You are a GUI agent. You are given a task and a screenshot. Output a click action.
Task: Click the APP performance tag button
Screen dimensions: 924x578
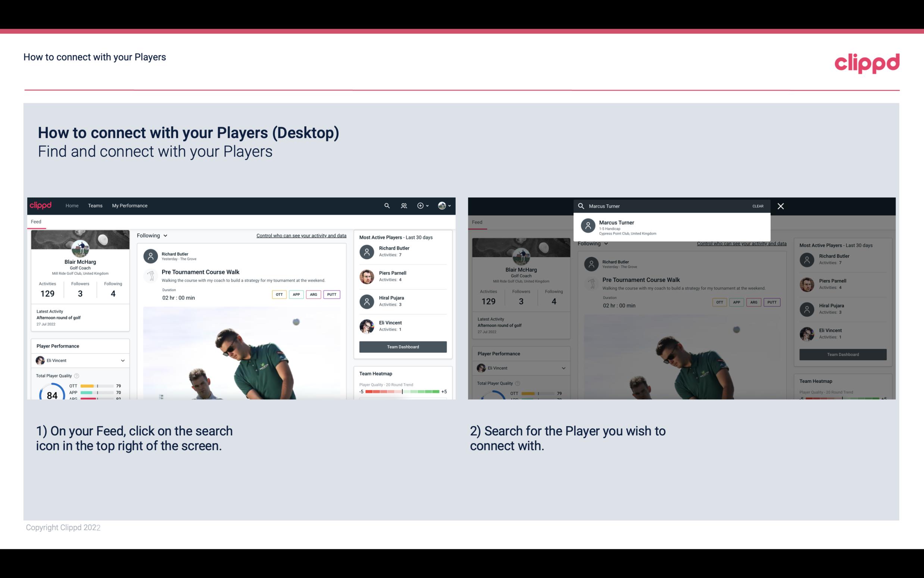[295, 294]
